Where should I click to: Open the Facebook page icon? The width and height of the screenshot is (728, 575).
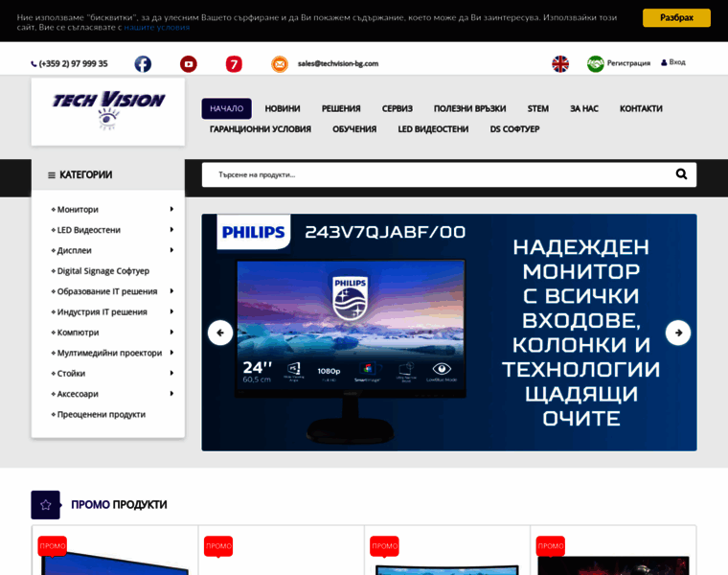pyautogui.click(x=143, y=63)
